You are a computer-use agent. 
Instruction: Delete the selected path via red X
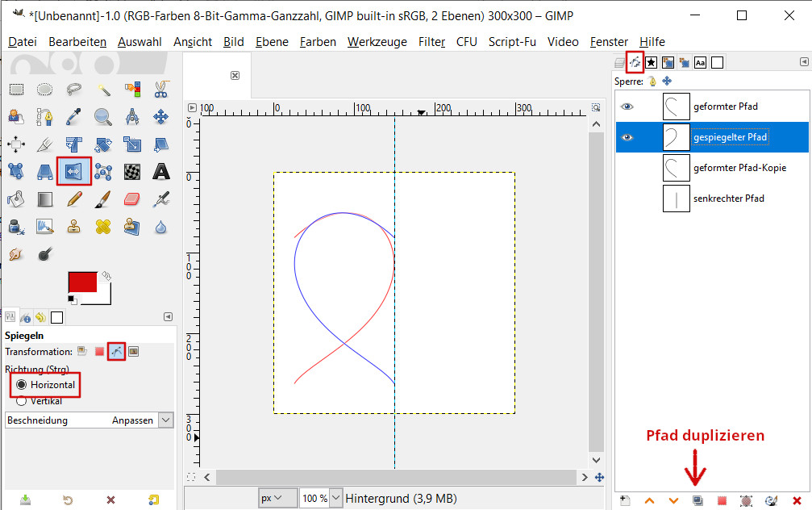click(x=797, y=500)
